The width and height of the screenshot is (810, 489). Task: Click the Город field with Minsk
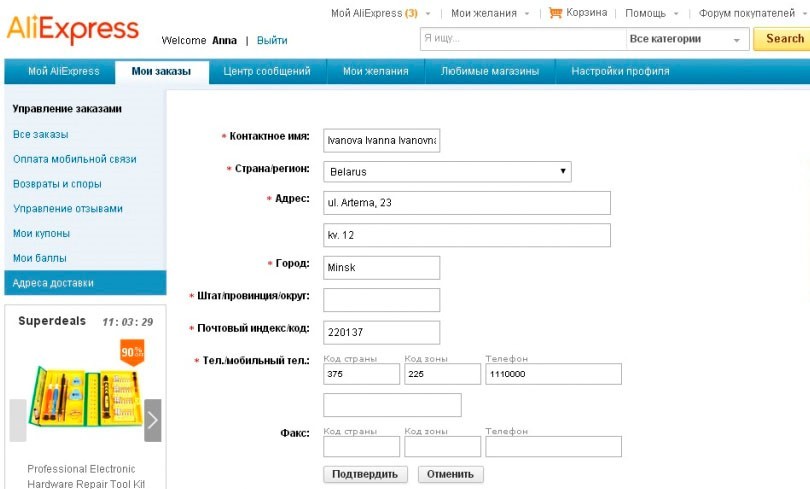(x=382, y=267)
